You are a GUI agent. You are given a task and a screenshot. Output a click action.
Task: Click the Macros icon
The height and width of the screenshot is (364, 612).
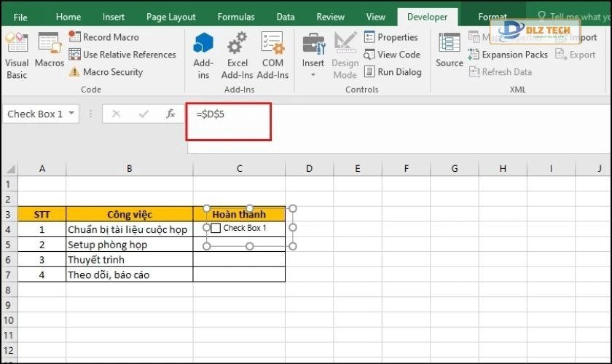(x=50, y=51)
